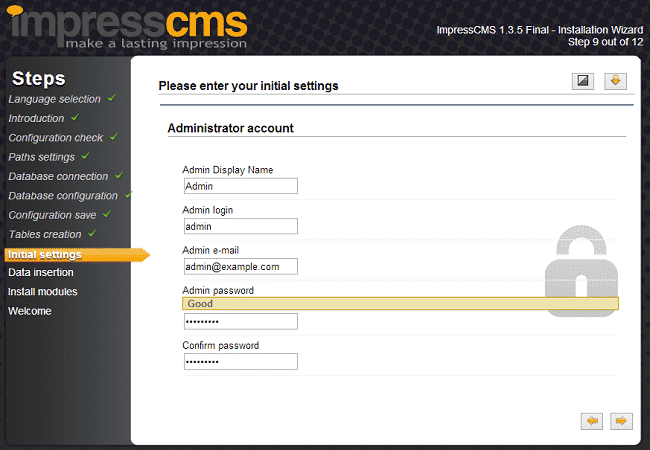Go to the Configuration check step
The width and height of the screenshot is (650, 450).
point(55,137)
